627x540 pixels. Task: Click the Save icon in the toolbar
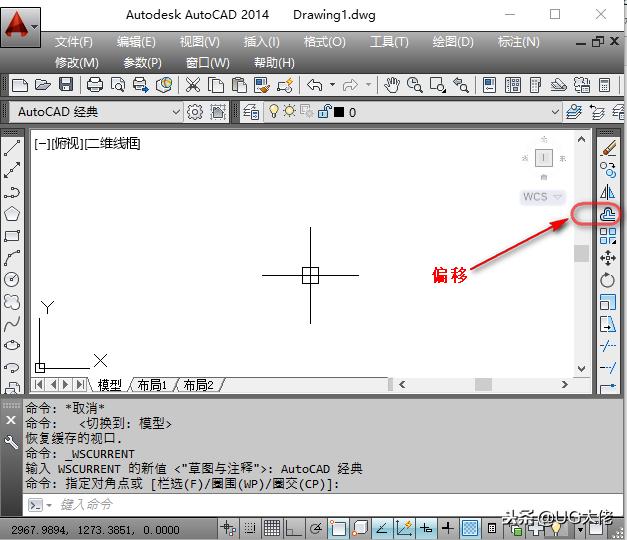tap(65, 85)
